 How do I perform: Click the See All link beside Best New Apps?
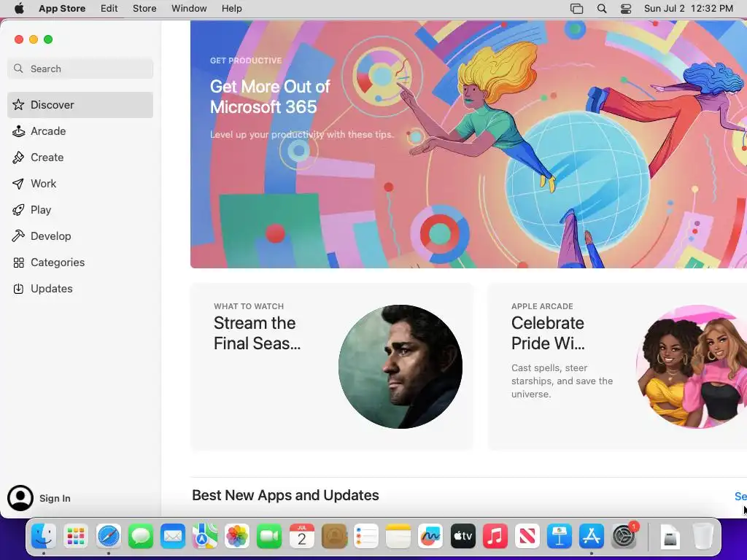[x=741, y=496]
